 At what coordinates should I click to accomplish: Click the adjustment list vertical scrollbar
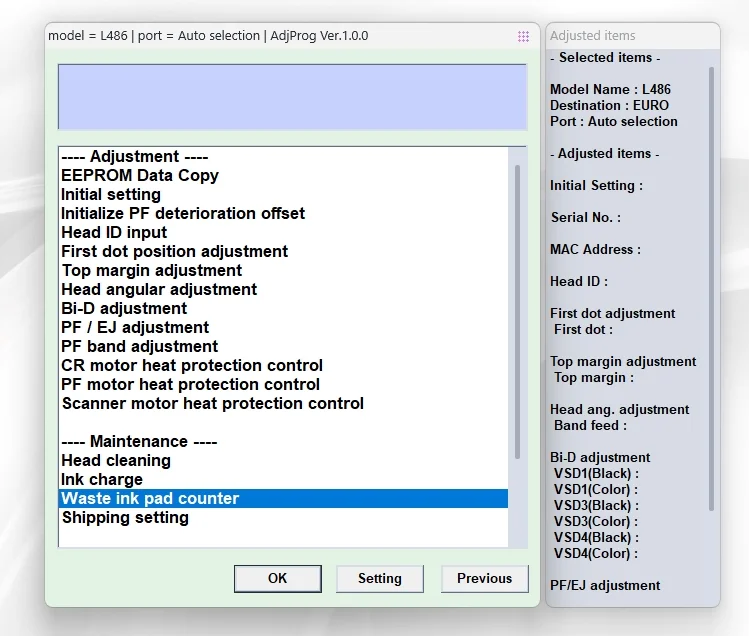[x=517, y=312]
